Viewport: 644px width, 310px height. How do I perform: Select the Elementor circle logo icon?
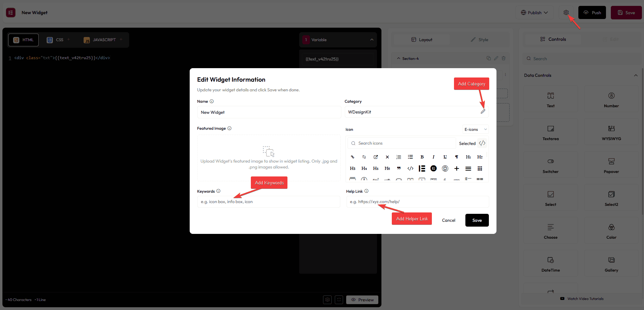(433, 168)
